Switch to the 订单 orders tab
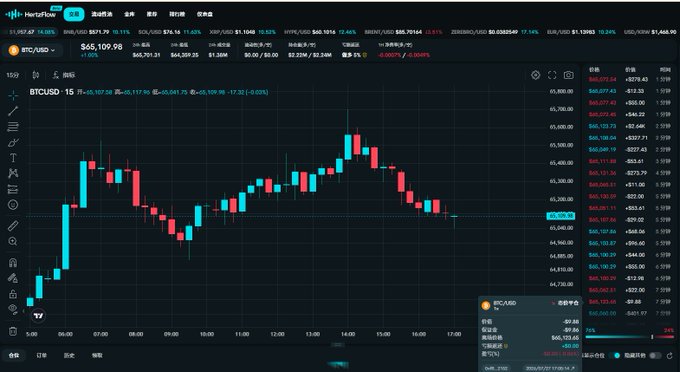This screenshot has width=680, height=372. [42, 356]
